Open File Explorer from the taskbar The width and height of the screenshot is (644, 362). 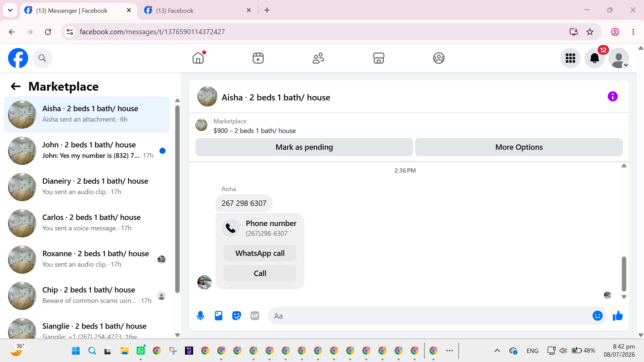125,351
